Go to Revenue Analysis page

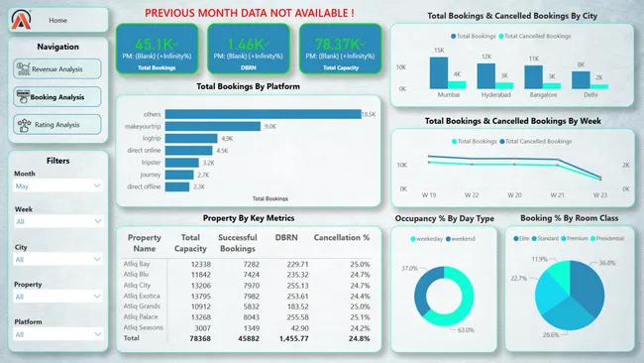click(57, 69)
